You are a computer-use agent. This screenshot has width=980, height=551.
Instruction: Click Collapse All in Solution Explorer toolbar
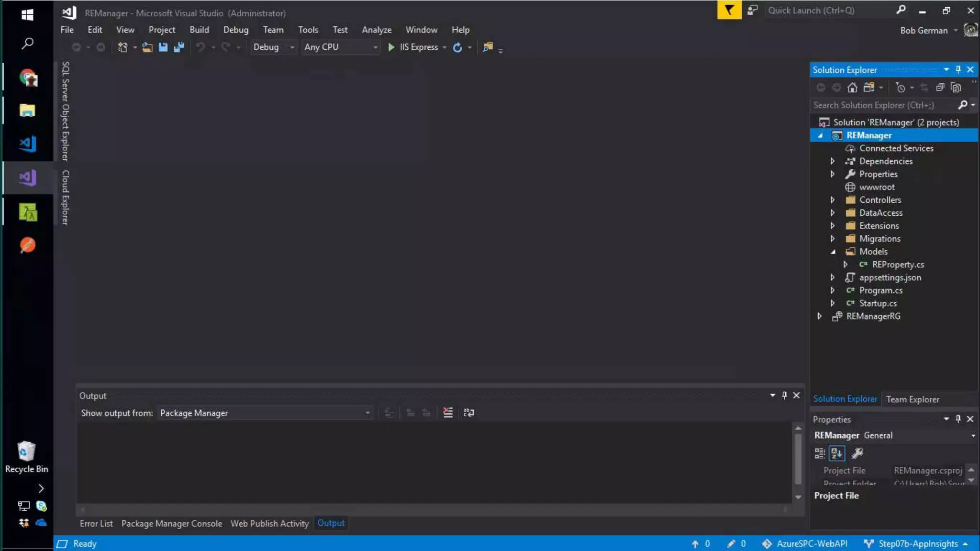(940, 88)
